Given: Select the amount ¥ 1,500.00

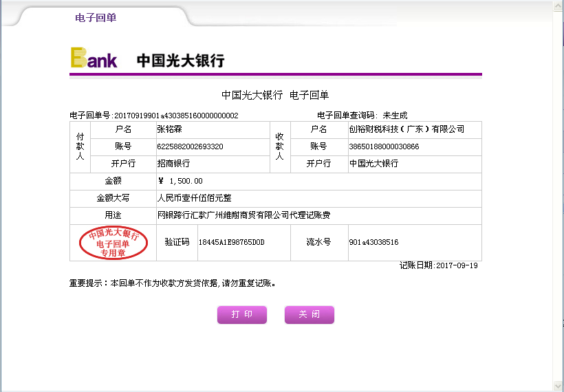Looking at the screenshot, I should click(x=181, y=181).
